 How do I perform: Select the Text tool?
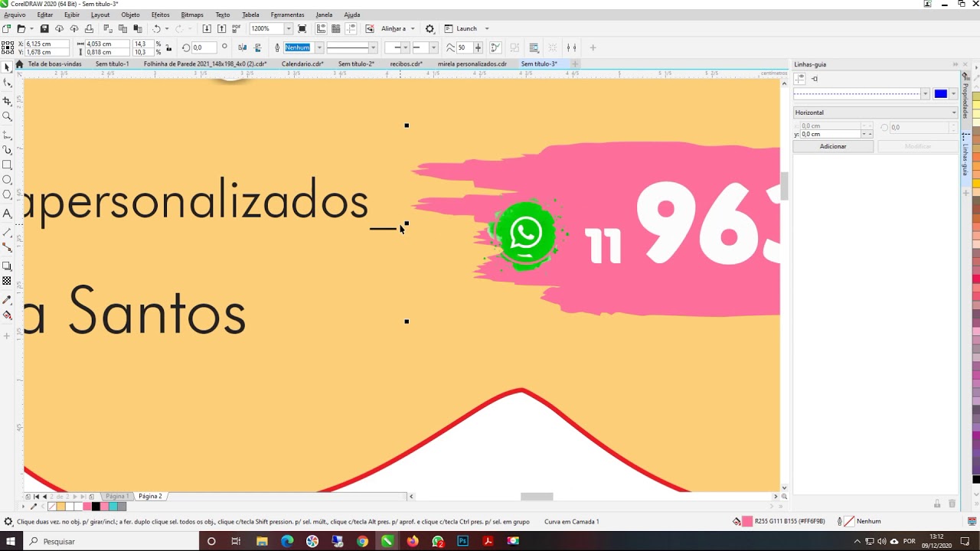click(x=7, y=214)
